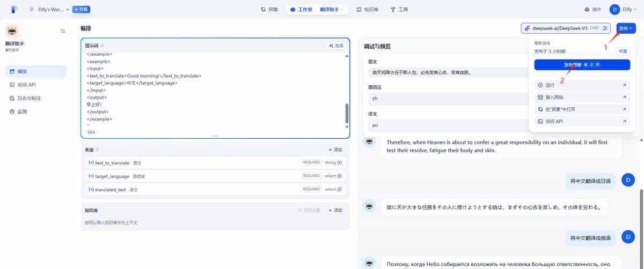Open the Dify's Workspace selector dropdown

coord(49,9)
